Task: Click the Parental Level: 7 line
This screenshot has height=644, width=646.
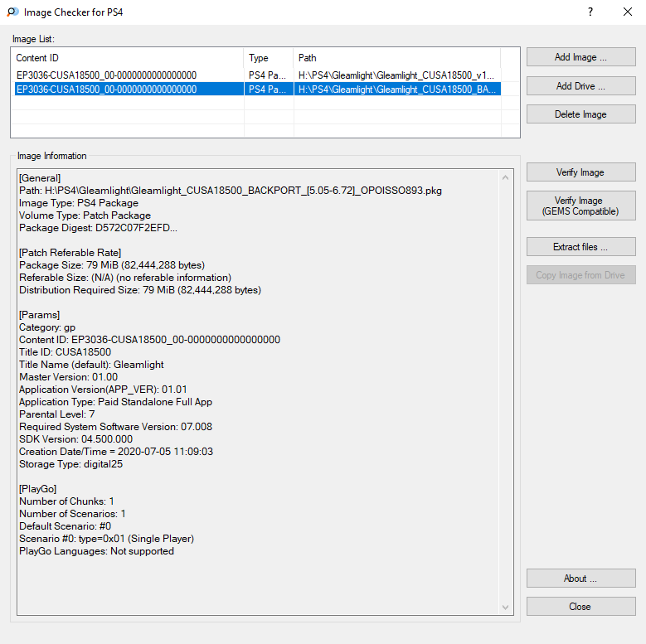Action: (57, 414)
